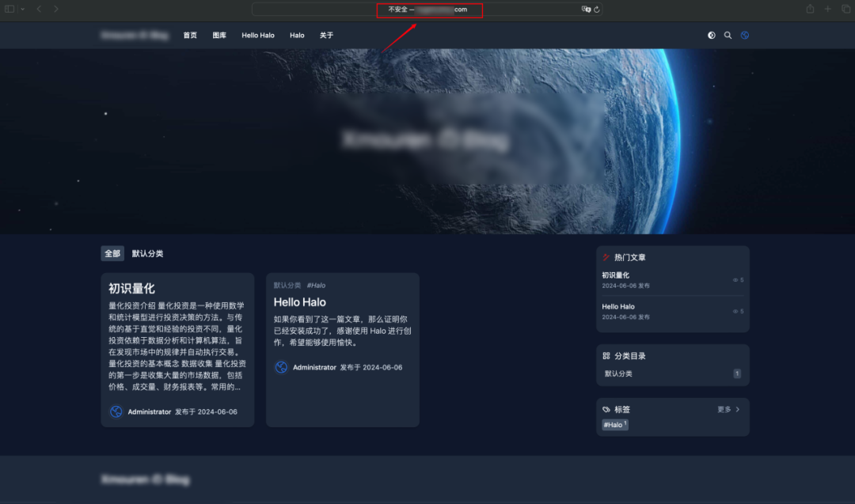Click the 热门文章 flame icon
The height and width of the screenshot is (504, 855).
pyautogui.click(x=606, y=257)
